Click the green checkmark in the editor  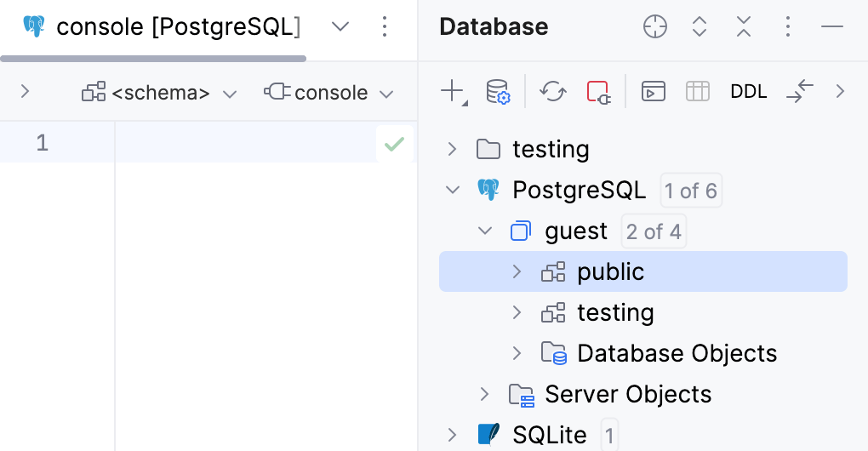click(394, 144)
